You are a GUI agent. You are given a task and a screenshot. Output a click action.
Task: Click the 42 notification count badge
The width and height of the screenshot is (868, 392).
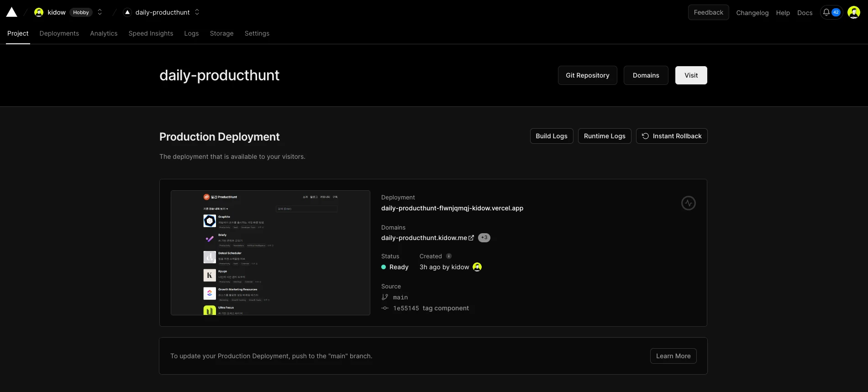[836, 12]
